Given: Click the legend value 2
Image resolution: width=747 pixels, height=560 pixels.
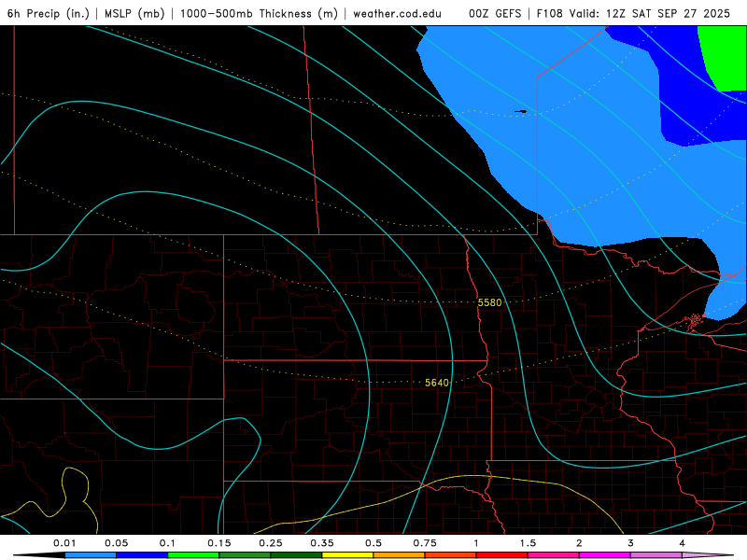Looking at the screenshot, I should pos(579,543).
